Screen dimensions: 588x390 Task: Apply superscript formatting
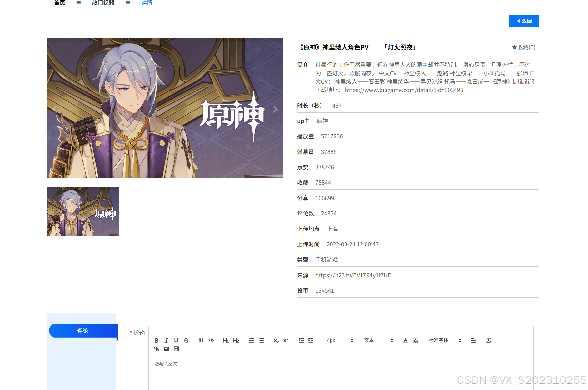[286, 340]
